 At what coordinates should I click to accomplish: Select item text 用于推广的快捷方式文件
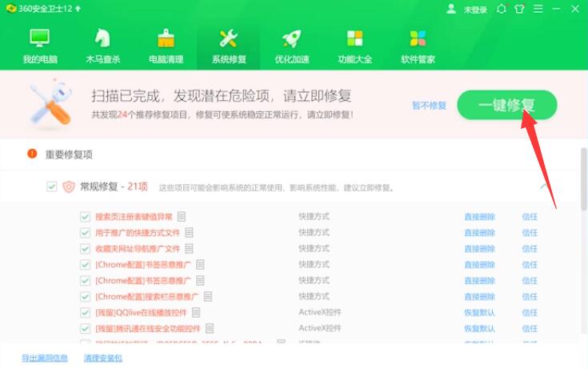(138, 233)
